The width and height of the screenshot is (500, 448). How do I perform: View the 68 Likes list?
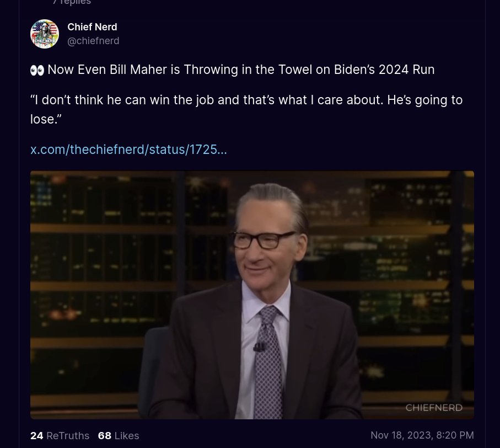coord(119,435)
